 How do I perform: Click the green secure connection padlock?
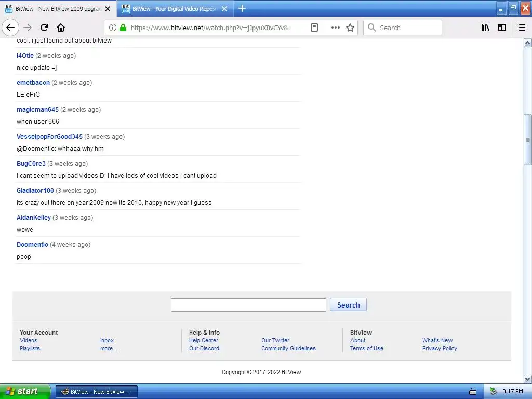123,28
